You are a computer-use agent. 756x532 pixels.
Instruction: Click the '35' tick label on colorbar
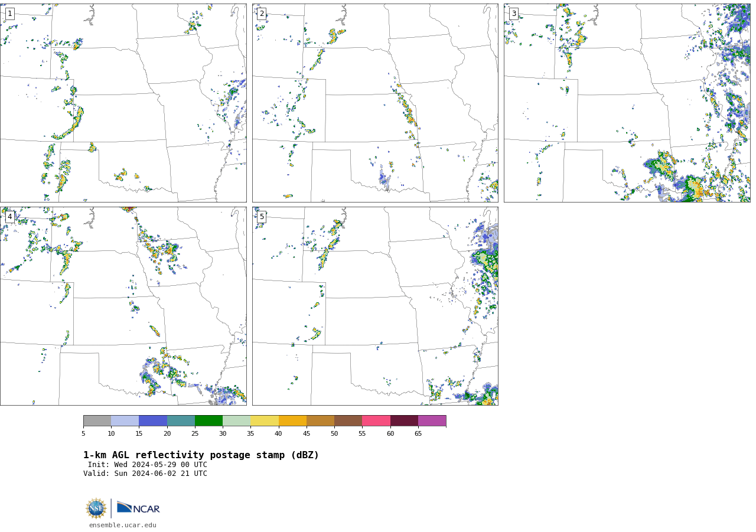[x=250, y=434]
